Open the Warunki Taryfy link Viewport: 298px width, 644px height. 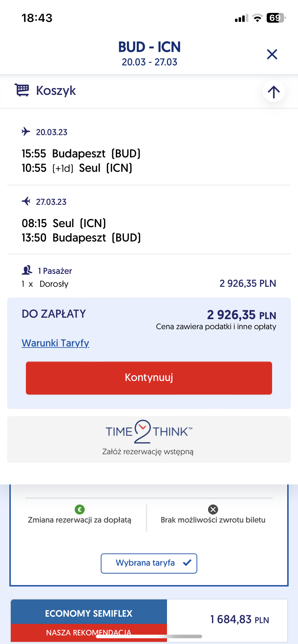point(55,343)
